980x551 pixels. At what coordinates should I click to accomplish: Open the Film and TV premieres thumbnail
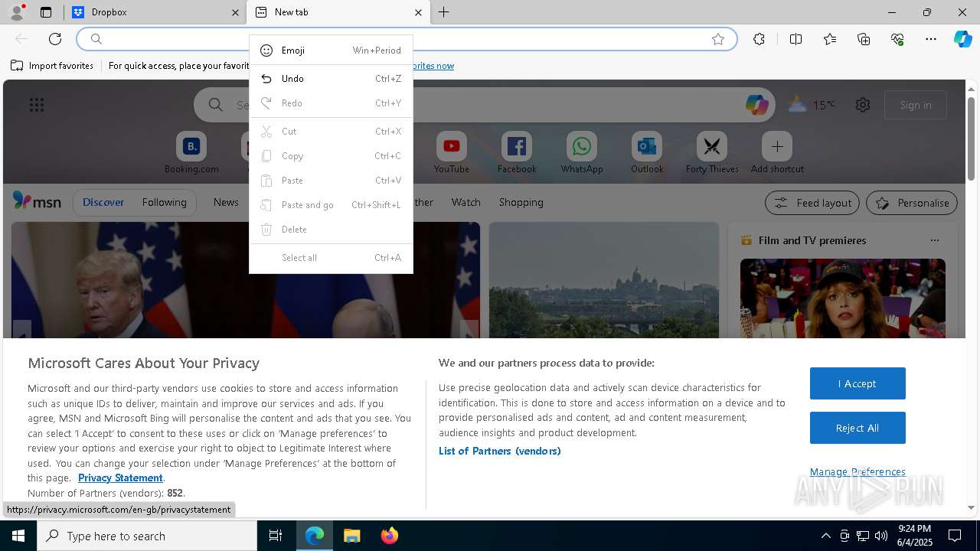click(x=843, y=298)
